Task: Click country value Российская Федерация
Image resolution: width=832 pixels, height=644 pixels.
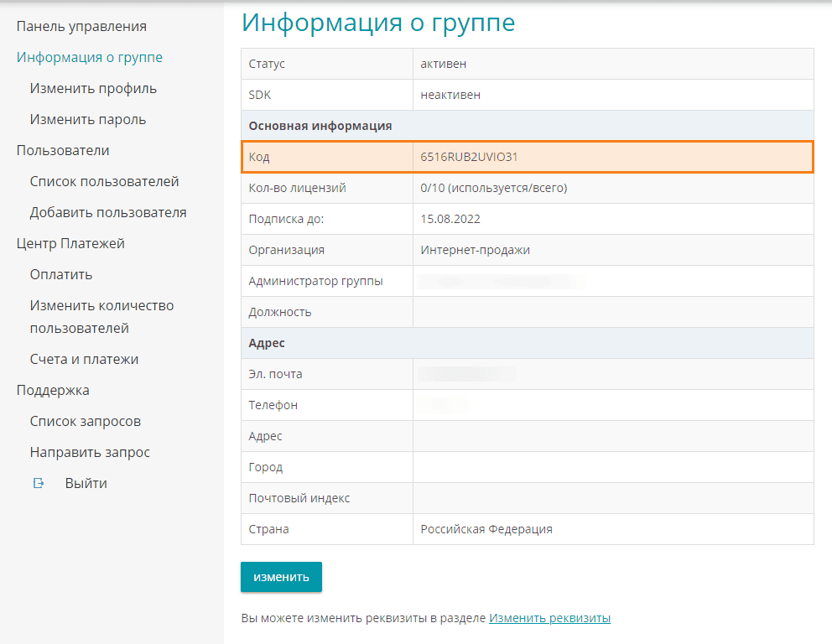Action: pos(486,529)
